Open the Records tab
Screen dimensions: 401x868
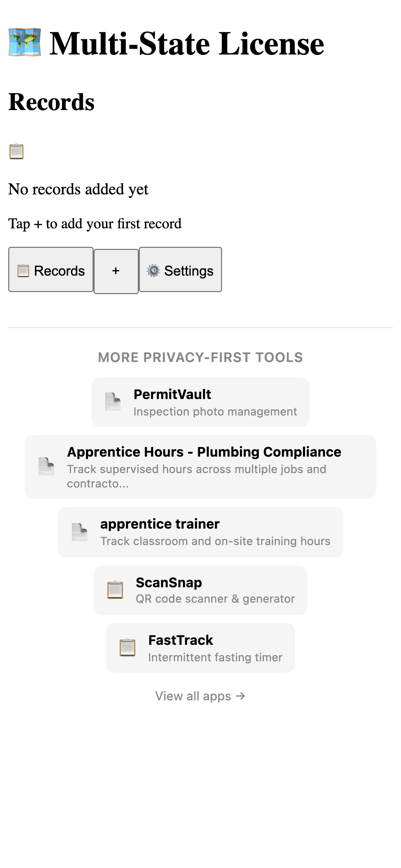(x=51, y=270)
